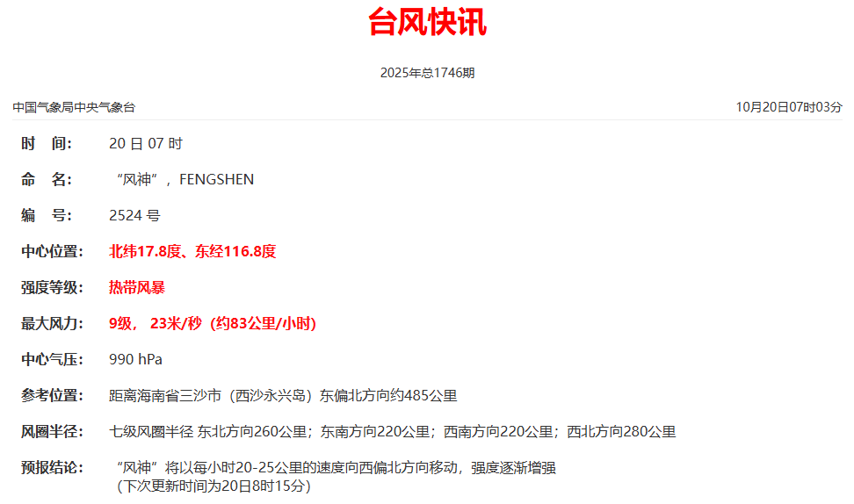Click the typhoon number 2524 号

pos(134,215)
